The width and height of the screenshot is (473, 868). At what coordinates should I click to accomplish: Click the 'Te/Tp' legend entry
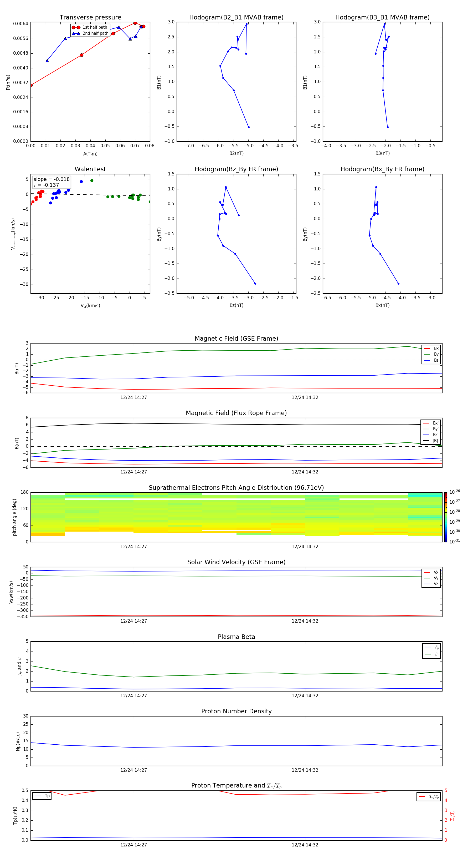pyautogui.click(x=429, y=796)
